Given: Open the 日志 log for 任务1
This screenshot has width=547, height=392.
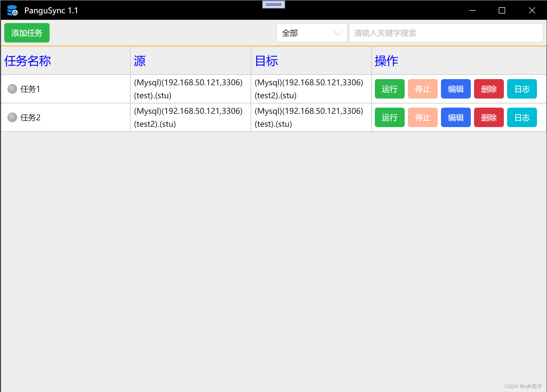Looking at the screenshot, I should tap(522, 89).
